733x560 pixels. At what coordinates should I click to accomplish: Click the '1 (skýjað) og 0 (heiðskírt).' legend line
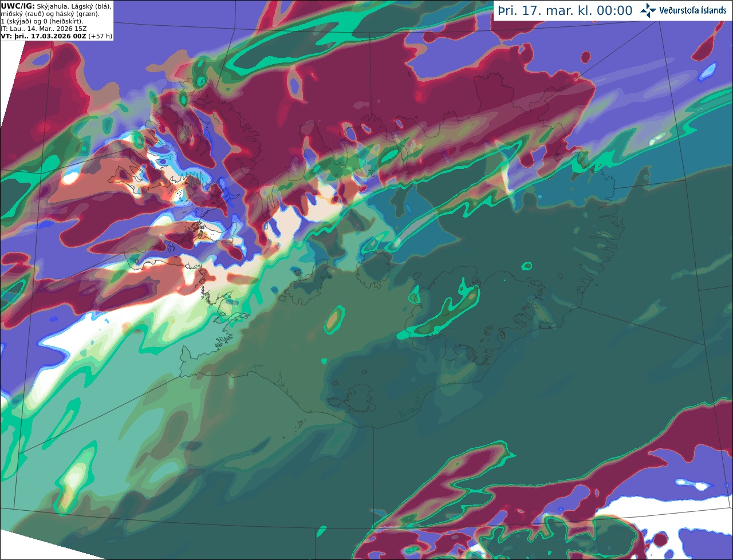point(42,21)
